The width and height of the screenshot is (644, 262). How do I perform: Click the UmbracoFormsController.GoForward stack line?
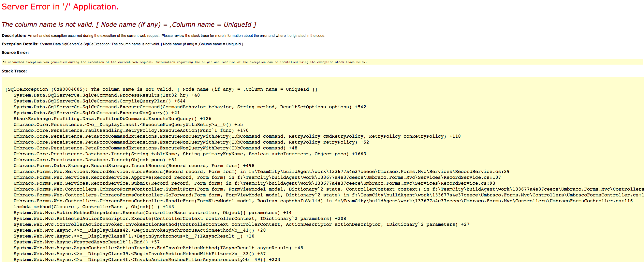tap(329, 195)
